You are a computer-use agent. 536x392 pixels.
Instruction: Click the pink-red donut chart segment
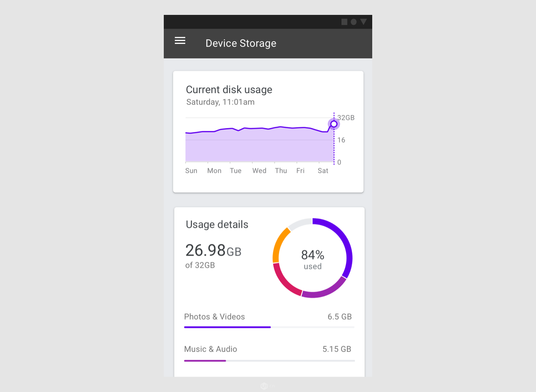pyautogui.click(x=285, y=281)
